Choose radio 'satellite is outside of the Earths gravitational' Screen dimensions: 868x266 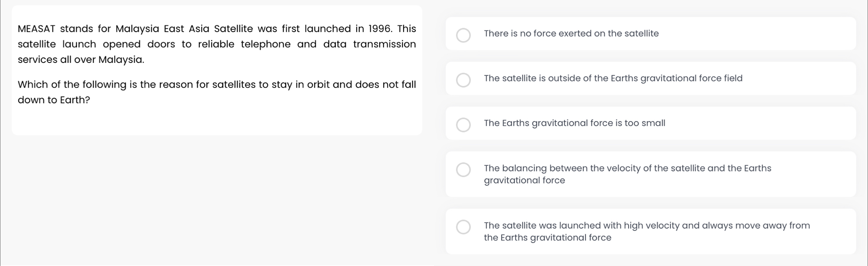coord(463,80)
